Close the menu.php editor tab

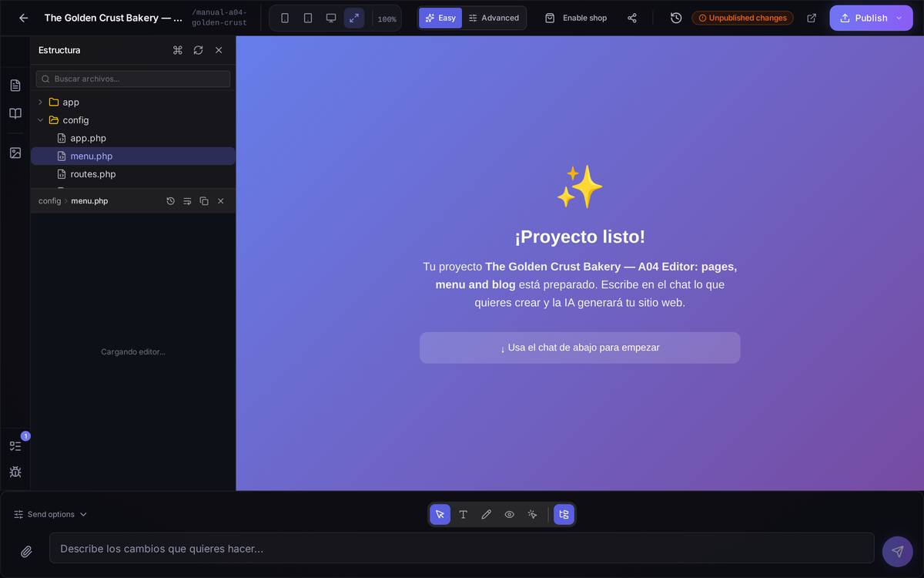click(221, 201)
